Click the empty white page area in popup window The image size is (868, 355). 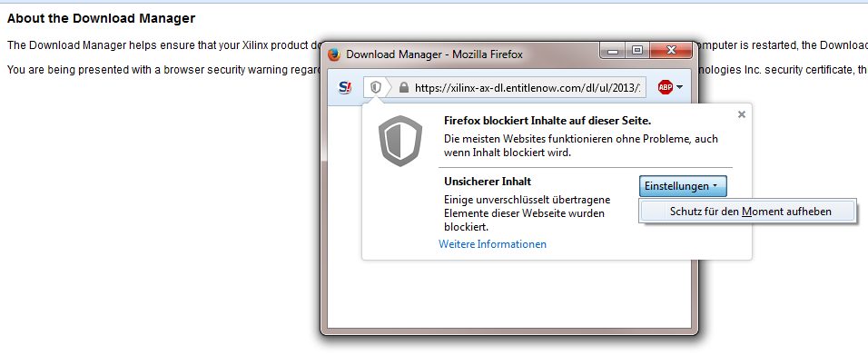(509, 293)
